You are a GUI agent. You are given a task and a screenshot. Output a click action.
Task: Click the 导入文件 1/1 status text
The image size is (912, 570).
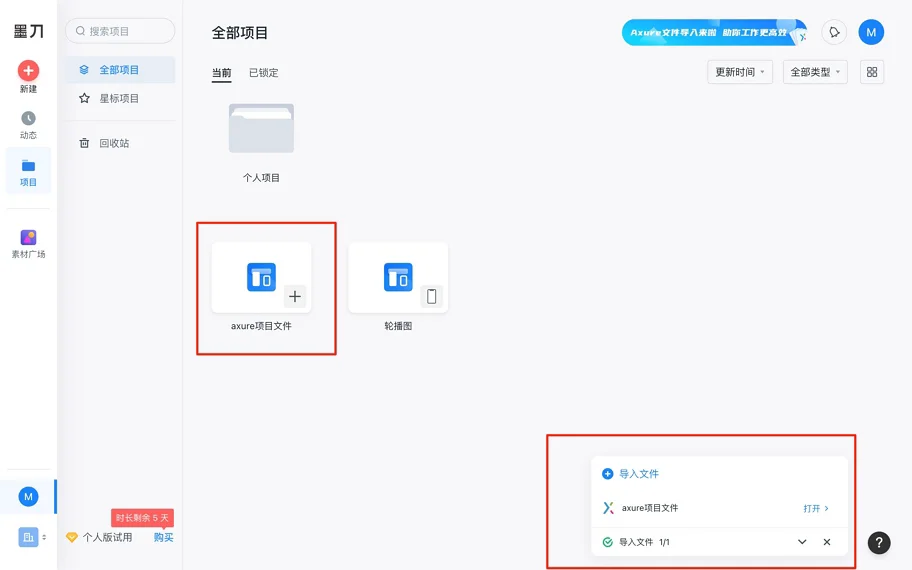pyautogui.click(x=644, y=542)
